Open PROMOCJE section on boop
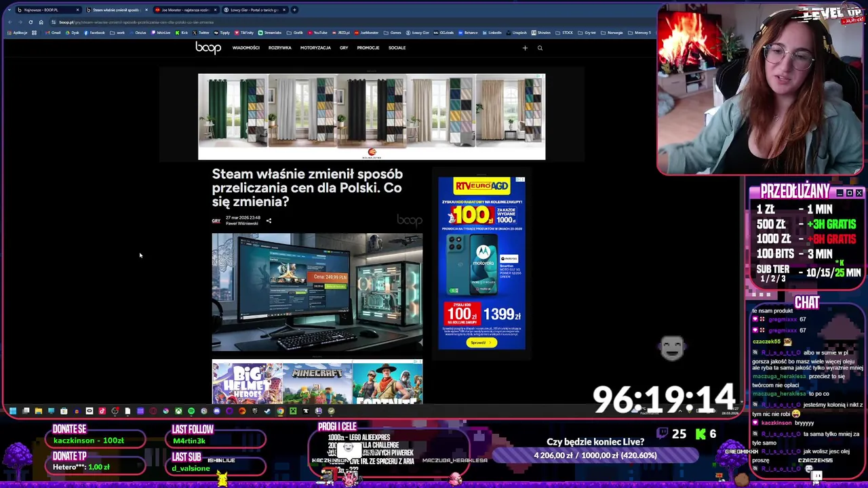Image resolution: width=868 pixels, height=488 pixels. click(368, 48)
